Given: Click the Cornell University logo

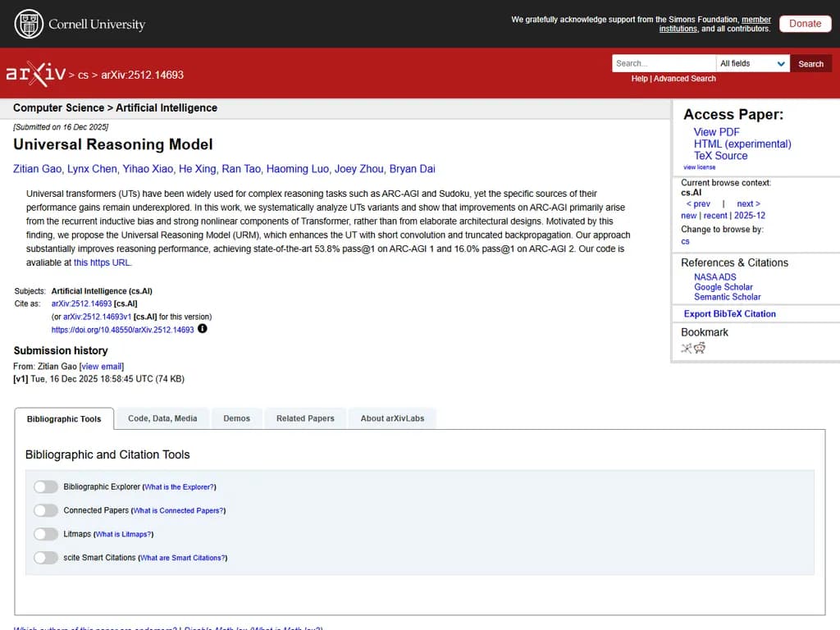Looking at the screenshot, I should click(80, 24).
